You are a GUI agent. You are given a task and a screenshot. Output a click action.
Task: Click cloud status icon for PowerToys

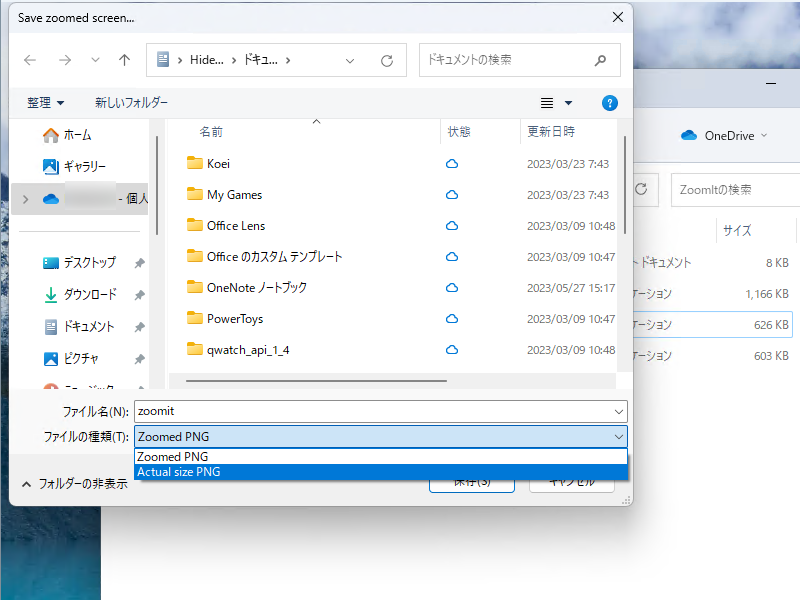click(x=452, y=319)
